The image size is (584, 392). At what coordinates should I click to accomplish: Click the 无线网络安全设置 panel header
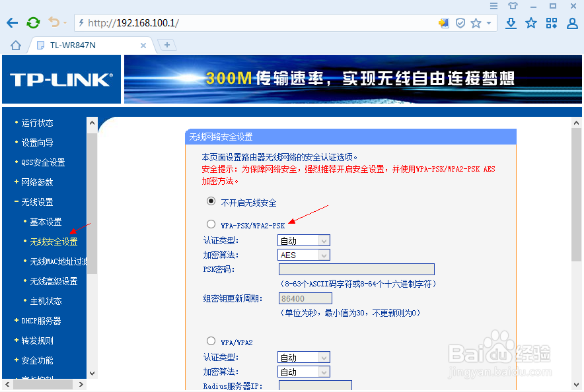click(x=351, y=137)
